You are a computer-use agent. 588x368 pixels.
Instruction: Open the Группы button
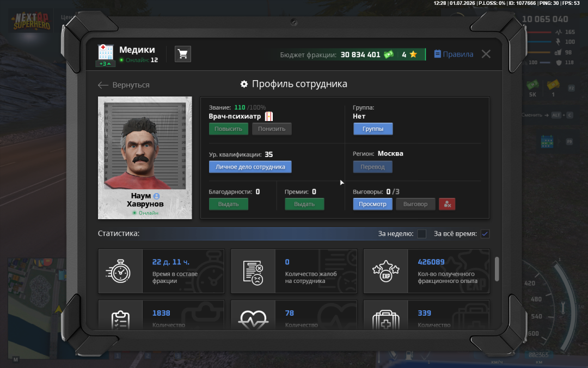pos(373,129)
